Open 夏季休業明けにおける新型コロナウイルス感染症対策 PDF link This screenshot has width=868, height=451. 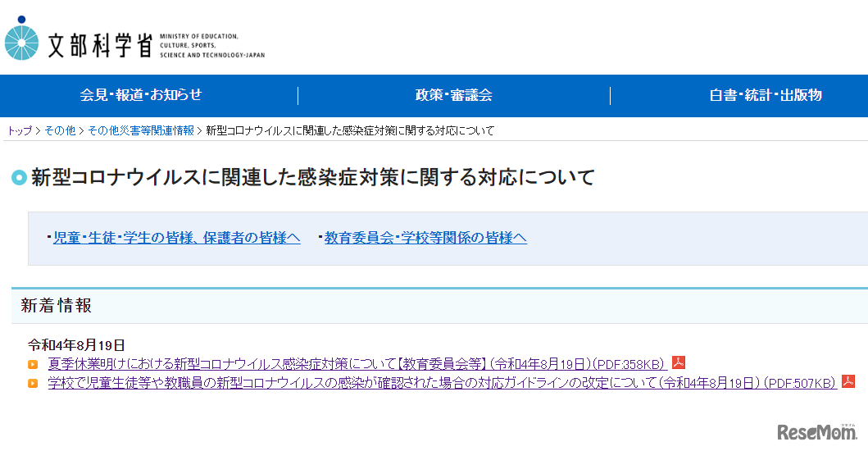tap(357, 364)
